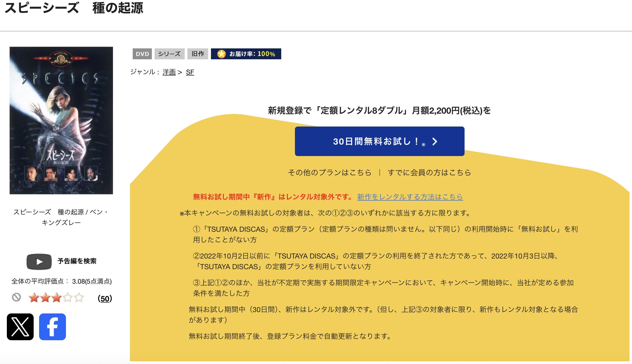Share on X (Twitter) icon

point(20,327)
